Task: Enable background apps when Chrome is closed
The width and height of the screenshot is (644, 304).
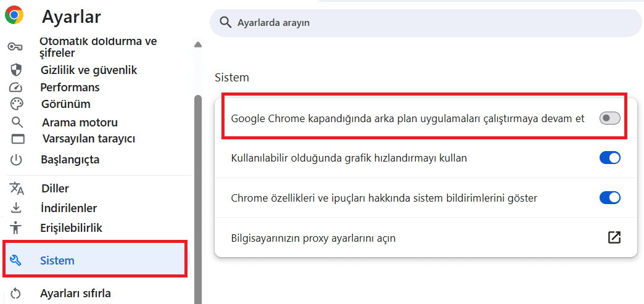Action: coord(610,119)
